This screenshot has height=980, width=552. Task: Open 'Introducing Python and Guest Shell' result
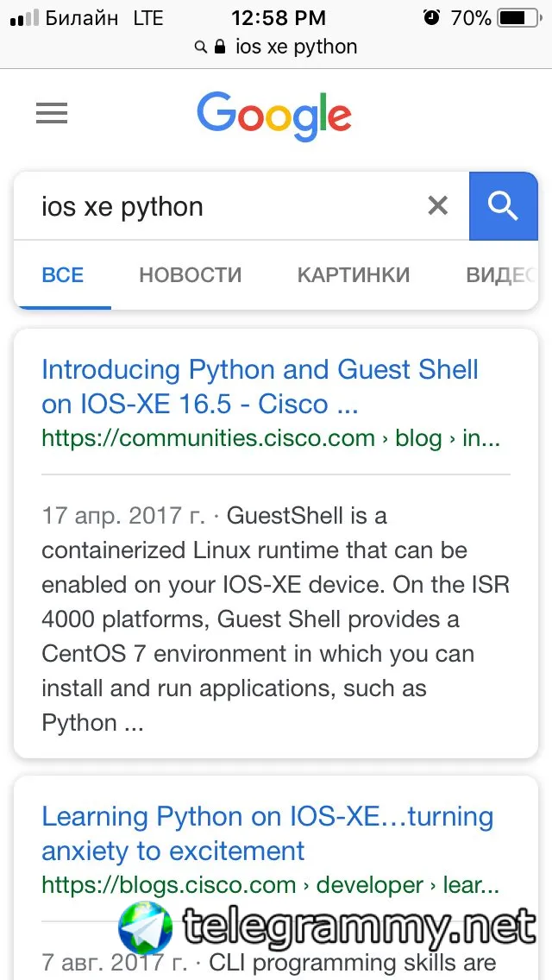(x=260, y=386)
